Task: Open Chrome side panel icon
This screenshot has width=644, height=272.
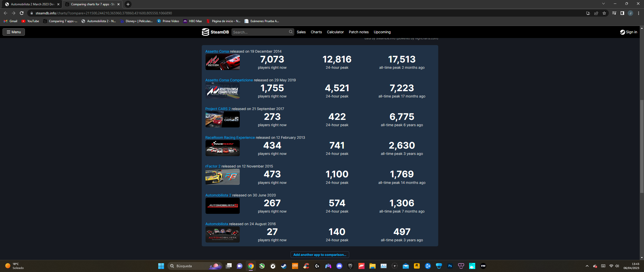Action: click(x=622, y=13)
